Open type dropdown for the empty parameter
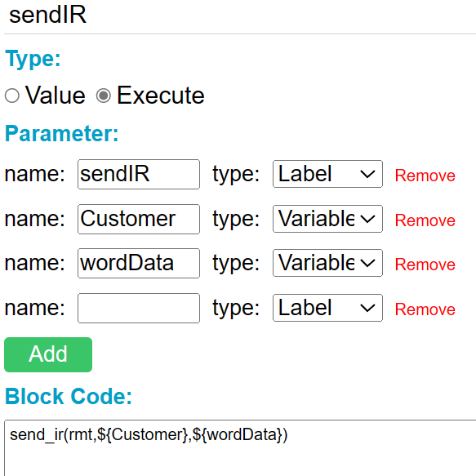The width and height of the screenshot is (476, 476). [327, 308]
